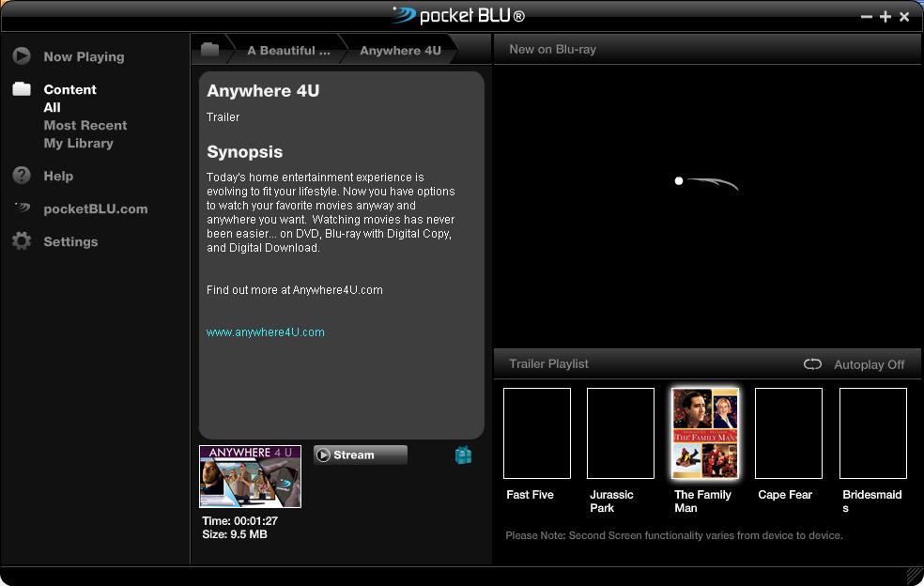Toggle Autoplay Off setting
Viewport: 924px width, 586px height.
coord(869,364)
